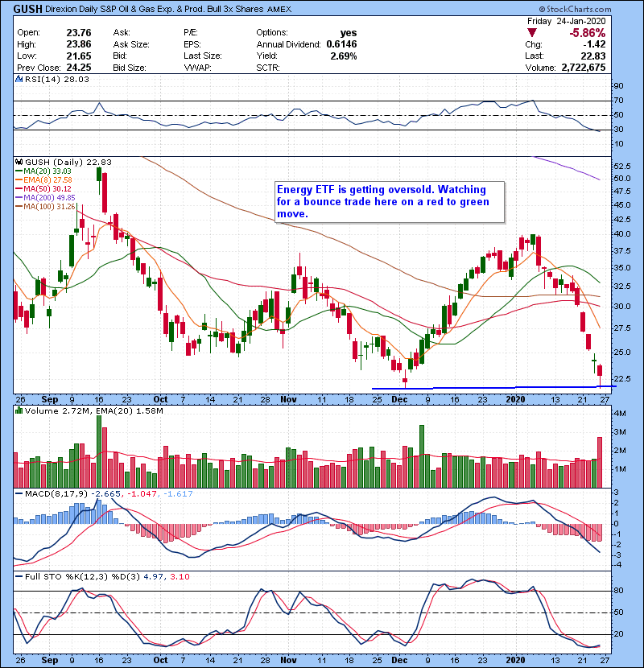644x668 pixels.
Task: Click the GUSH (Daily) 22.83 chart label
Action: coord(68,162)
